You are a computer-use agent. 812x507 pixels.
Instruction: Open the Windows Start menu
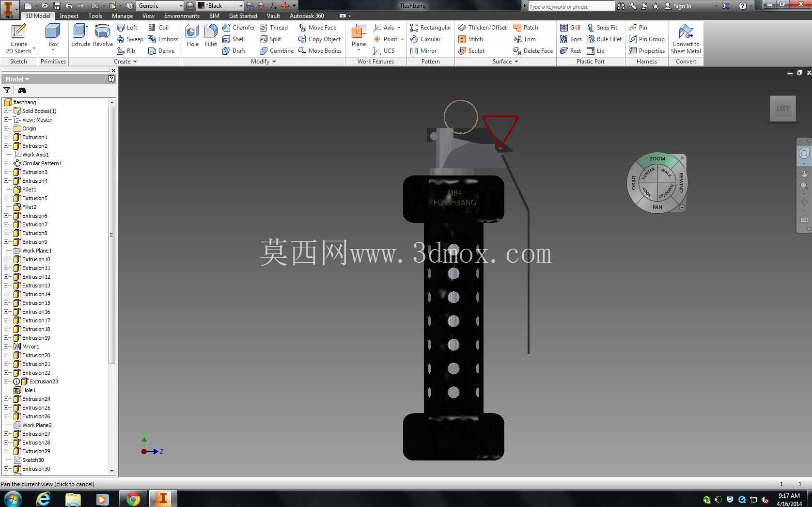[x=13, y=499]
